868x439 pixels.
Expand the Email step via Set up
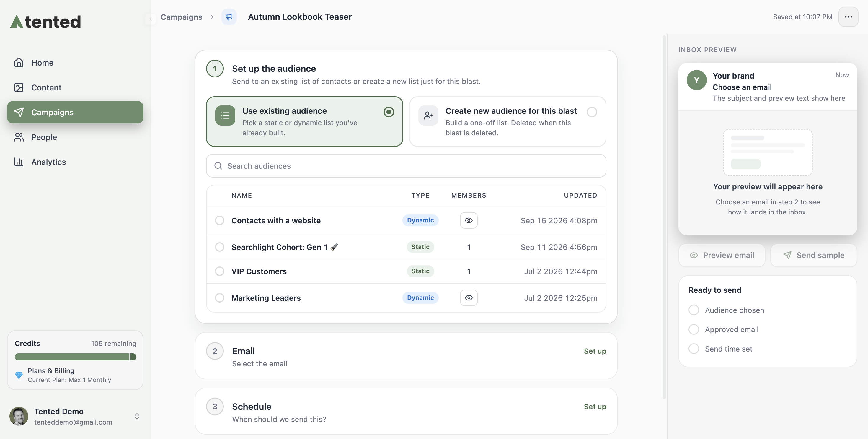point(595,351)
